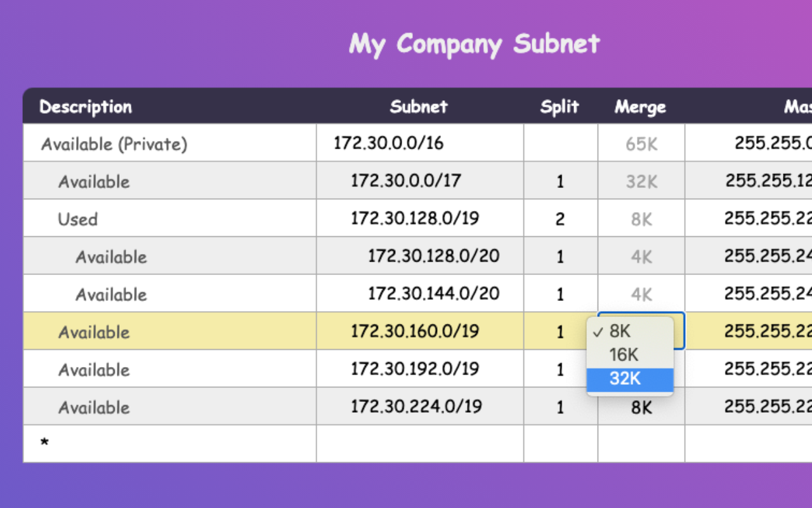Open split cell for 172.30.224.0/19 row
Viewport: 812px width, 508px height.
(x=561, y=406)
